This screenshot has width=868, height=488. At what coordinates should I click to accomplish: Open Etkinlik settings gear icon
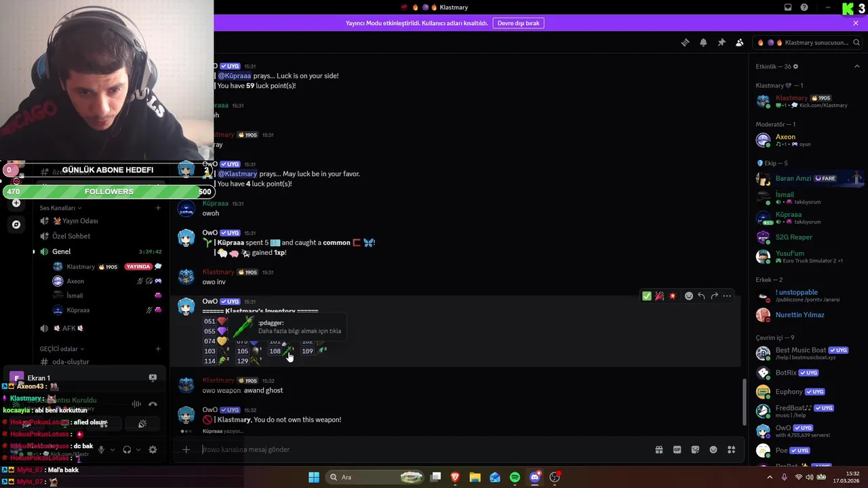tap(795, 66)
